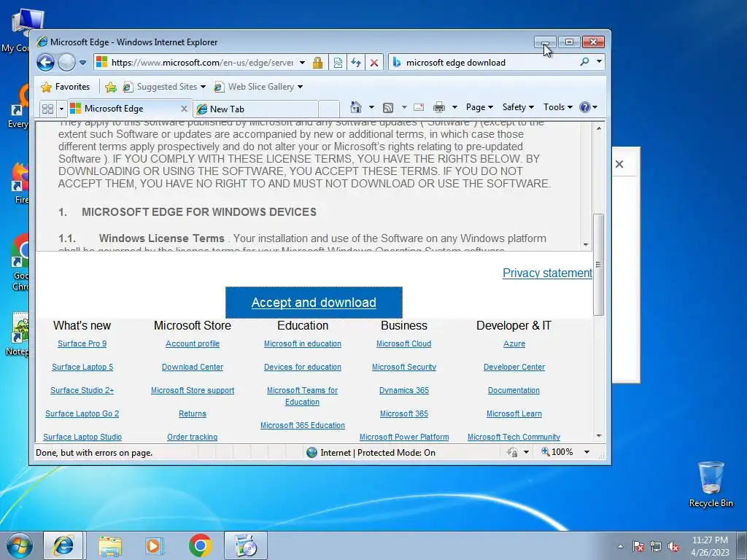The width and height of the screenshot is (747, 560).
Task: Click the network tray icon
Action: (x=656, y=547)
